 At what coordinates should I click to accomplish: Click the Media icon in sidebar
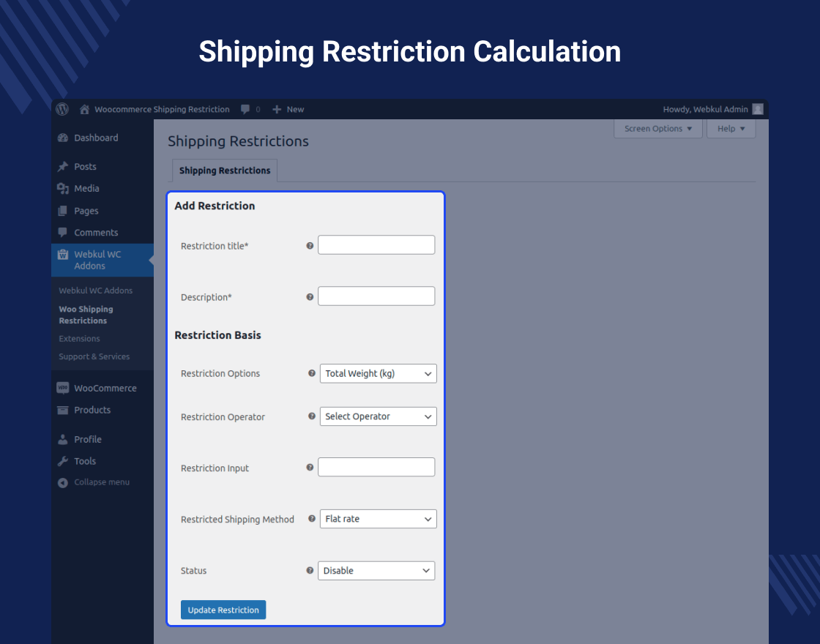click(63, 189)
